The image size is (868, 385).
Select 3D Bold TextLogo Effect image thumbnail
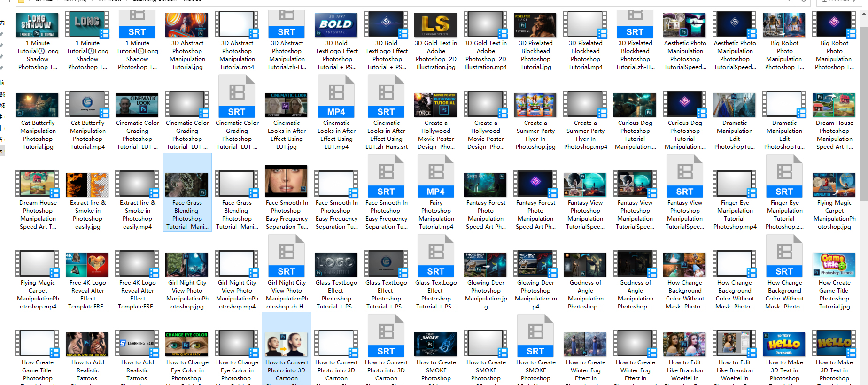coord(336,25)
